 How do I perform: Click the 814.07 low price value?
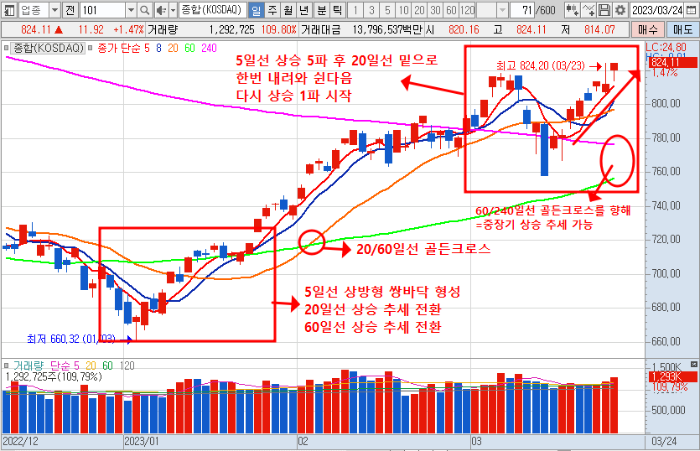pos(600,30)
